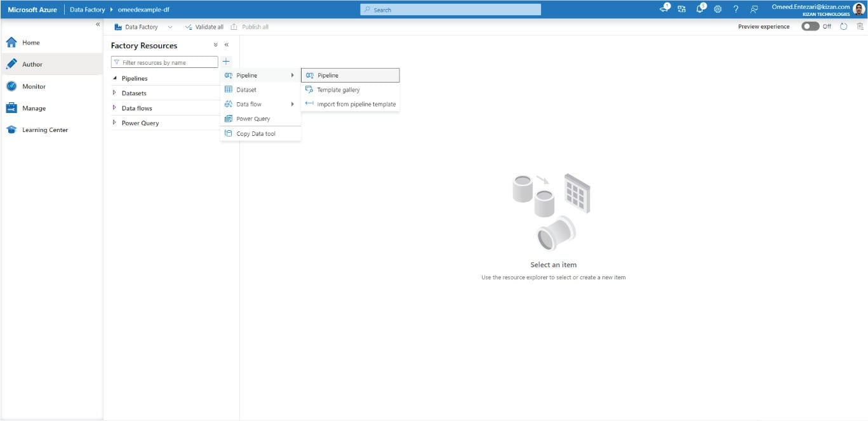Click the help question mark icon
The image size is (868, 421).
click(735, 9)
